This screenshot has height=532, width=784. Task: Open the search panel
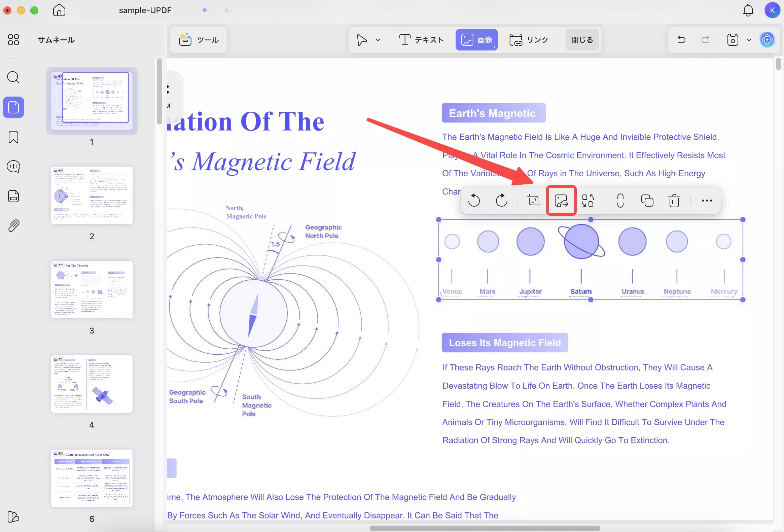13,77
